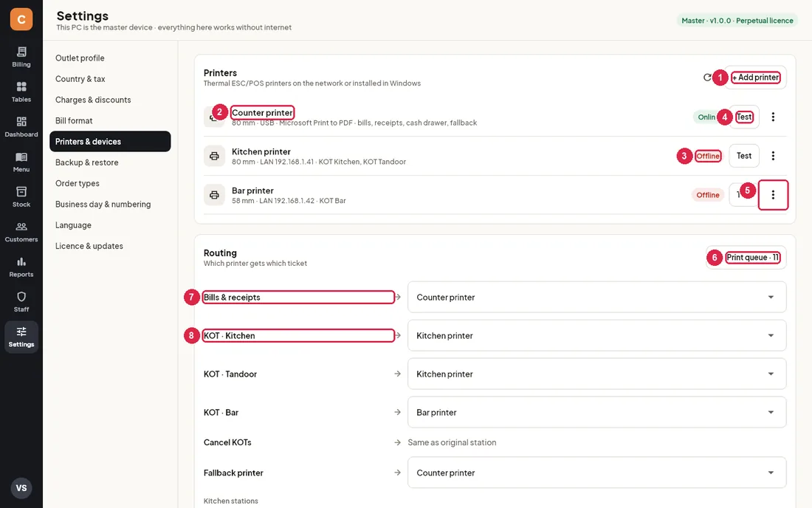Click the Master v1.0.0 licence badge
812x508 pixels.
pyautogui.click(x=737, y=21)
